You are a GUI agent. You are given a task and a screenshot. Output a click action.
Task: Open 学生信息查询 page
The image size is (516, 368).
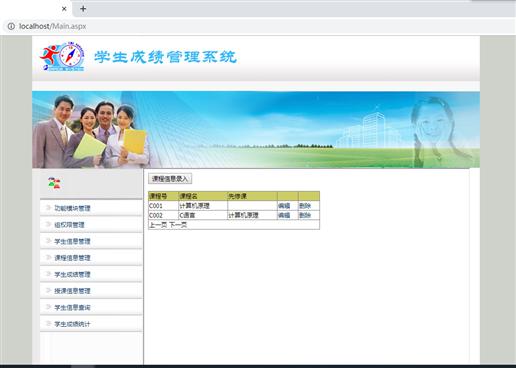click(x=72, y=308)
